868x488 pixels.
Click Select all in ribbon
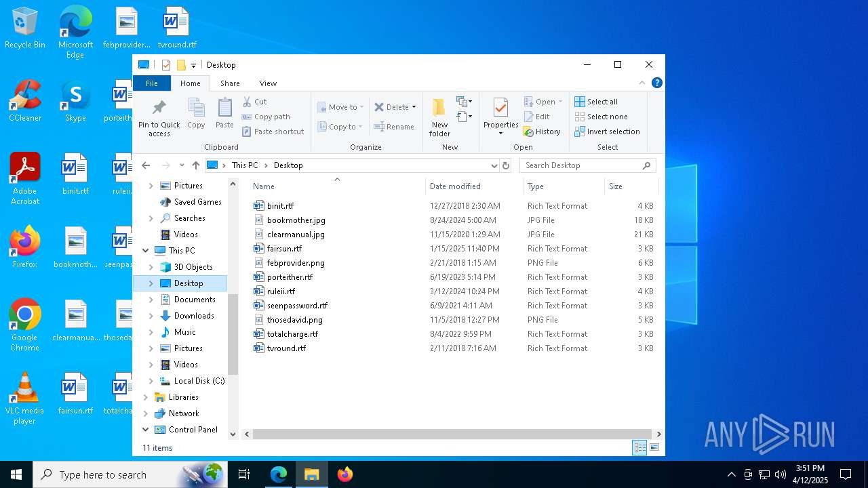596,102
